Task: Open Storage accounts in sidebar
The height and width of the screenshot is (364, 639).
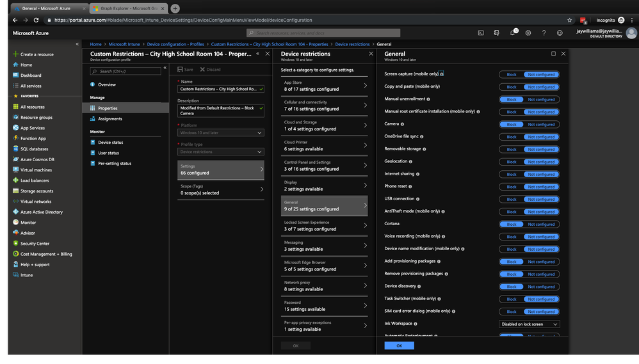Action: pyautogui.click(x=36, y=191)
